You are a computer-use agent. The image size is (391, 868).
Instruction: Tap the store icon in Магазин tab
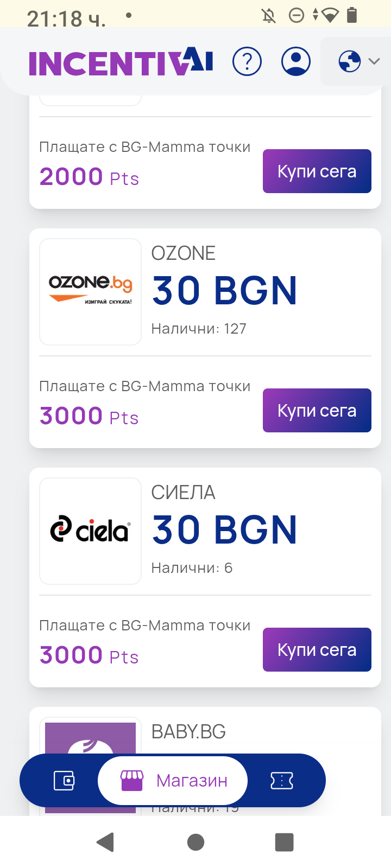coord(132,781)
